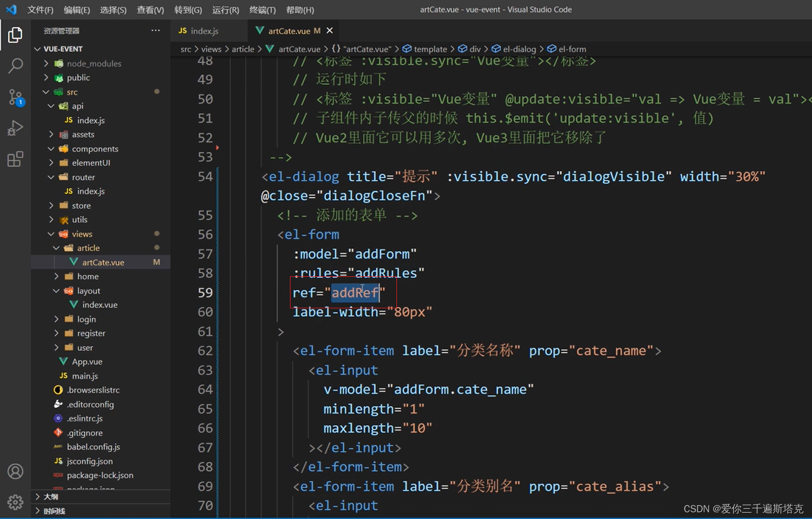Open index.js under router folder

click(90, 191)
